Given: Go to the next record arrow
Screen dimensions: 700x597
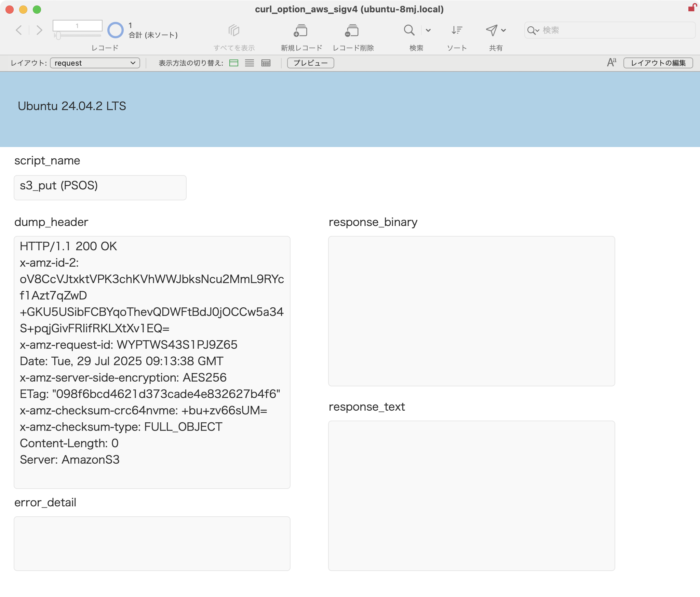Looking at the screenshot, I should (39, 30).
